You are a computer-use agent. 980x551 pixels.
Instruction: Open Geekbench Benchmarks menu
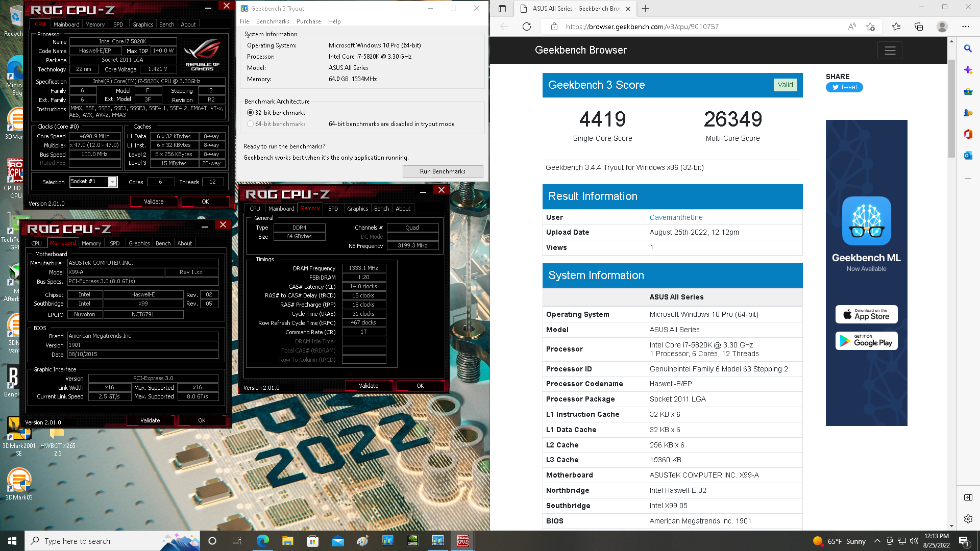pos(273,21)
